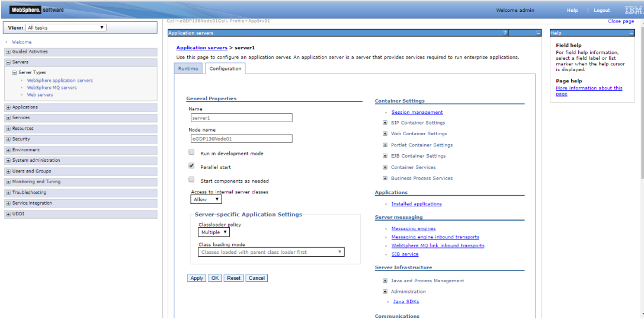Screen dimensions: 644x322
Task: Expand the UDDI section
Action: pos(8,214)
